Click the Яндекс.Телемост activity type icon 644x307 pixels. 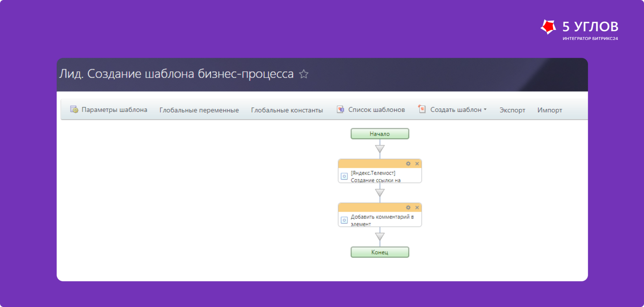pos(344,176)
